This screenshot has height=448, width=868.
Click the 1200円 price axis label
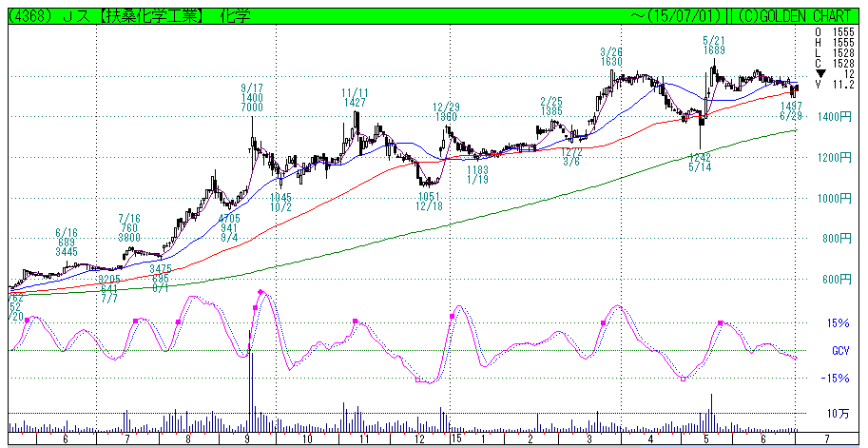click(x=832, y=158)
